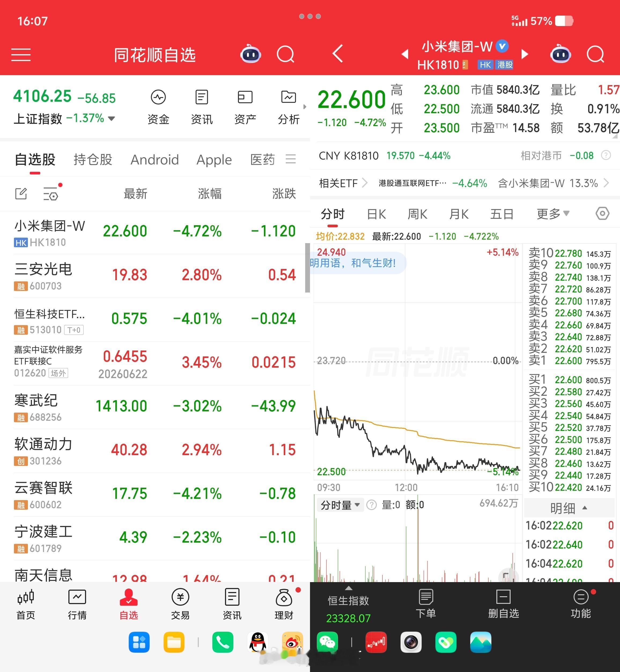Switch to the 持仓股 tab

coord(93,159)
